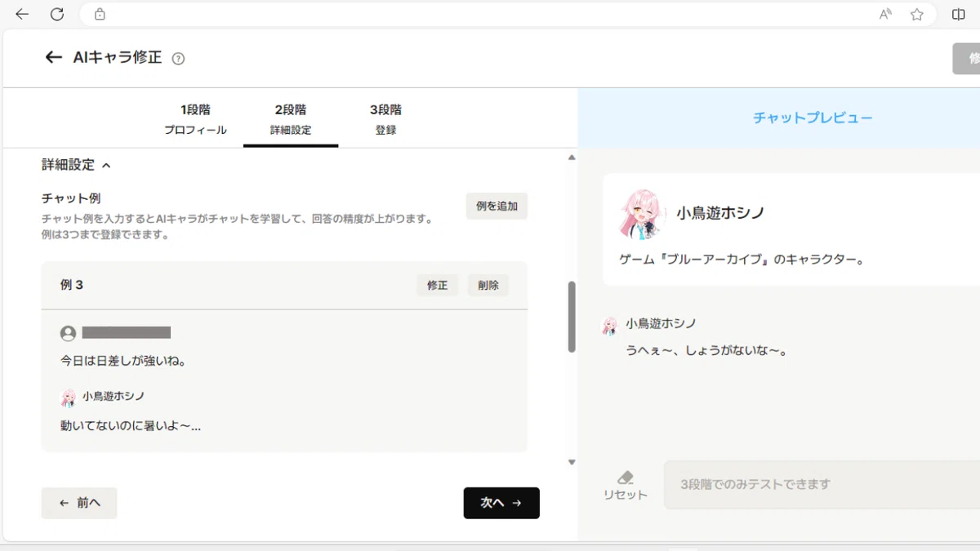The height and width of the screenshot is (551, 980).
Task: Click the vertical scrollbar thumb
Action: (x=572, y=317)
